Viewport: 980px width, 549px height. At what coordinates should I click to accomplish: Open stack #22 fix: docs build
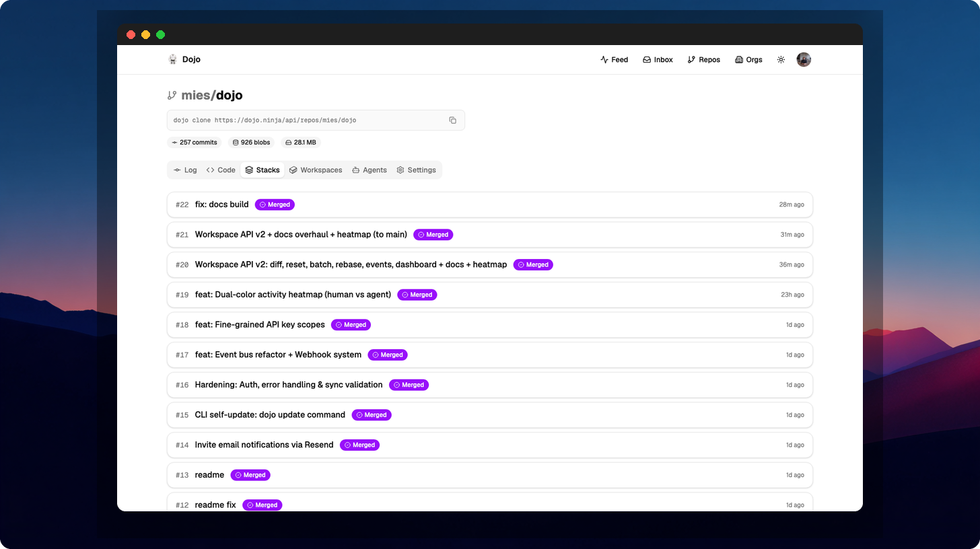click(222, 204)
